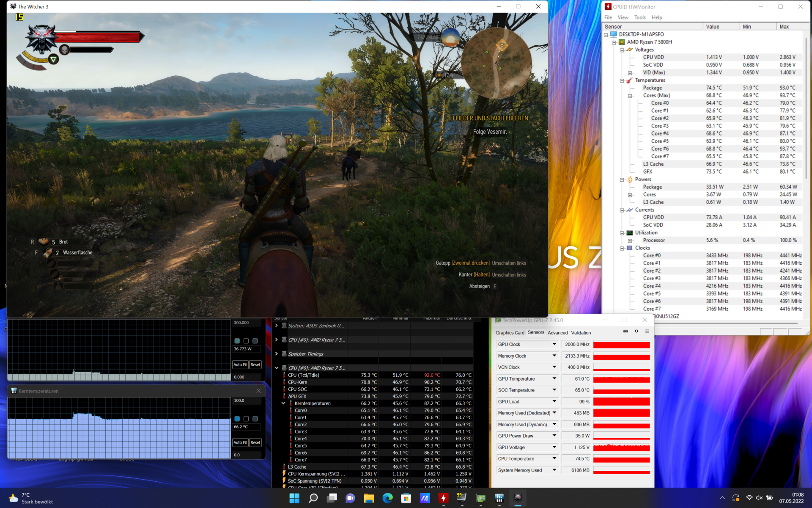Open the GPU Load sensor dropdown
Image resolution: width=812 pixels, height=508 pixels.
click(554, 401)
